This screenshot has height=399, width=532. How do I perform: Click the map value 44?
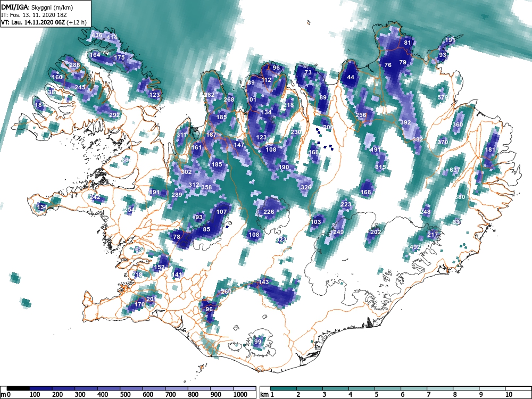pos(351,77)
